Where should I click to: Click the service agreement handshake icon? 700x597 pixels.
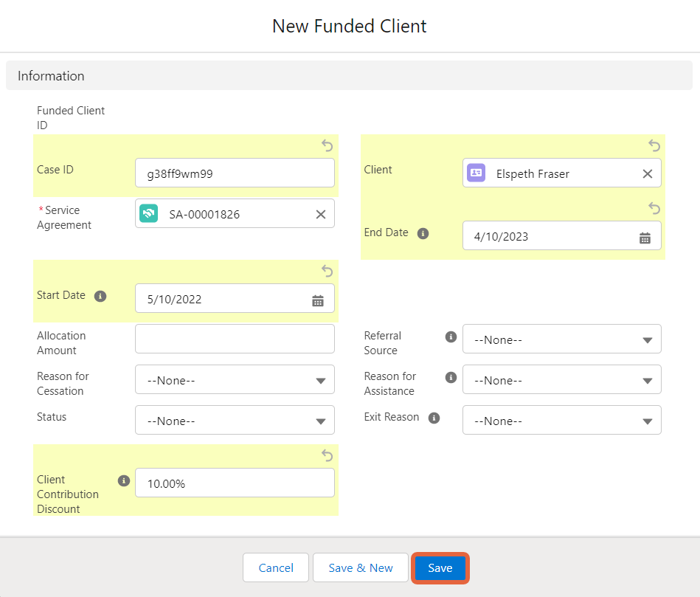tap(149, 213)
